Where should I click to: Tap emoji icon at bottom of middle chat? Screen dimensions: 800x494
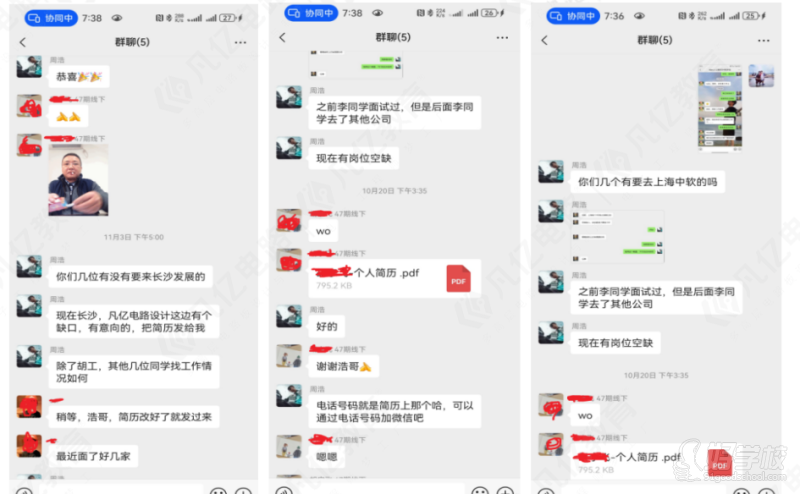[480, 491]
